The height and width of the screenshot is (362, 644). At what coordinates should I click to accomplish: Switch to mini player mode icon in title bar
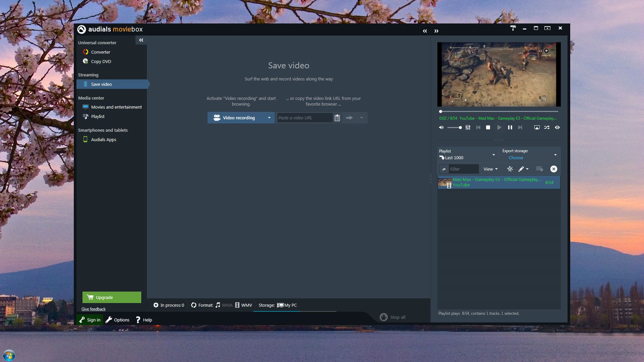547,28
